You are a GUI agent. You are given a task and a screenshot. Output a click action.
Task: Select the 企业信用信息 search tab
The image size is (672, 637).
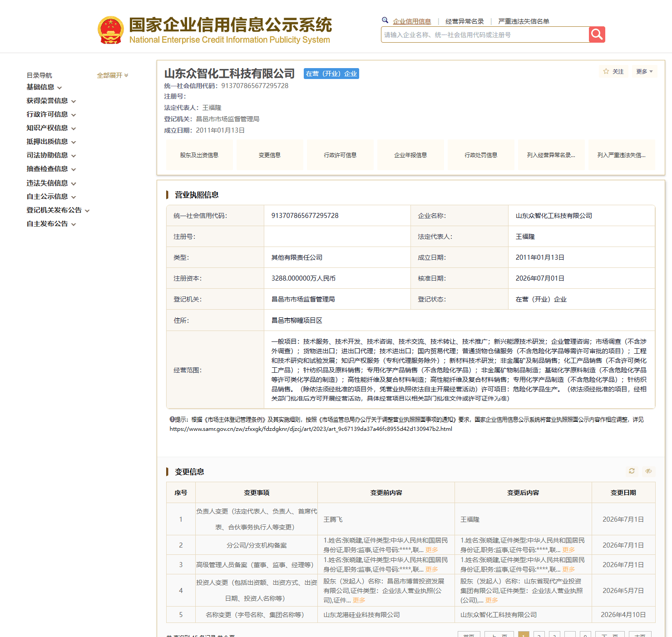tap(412, 21)
